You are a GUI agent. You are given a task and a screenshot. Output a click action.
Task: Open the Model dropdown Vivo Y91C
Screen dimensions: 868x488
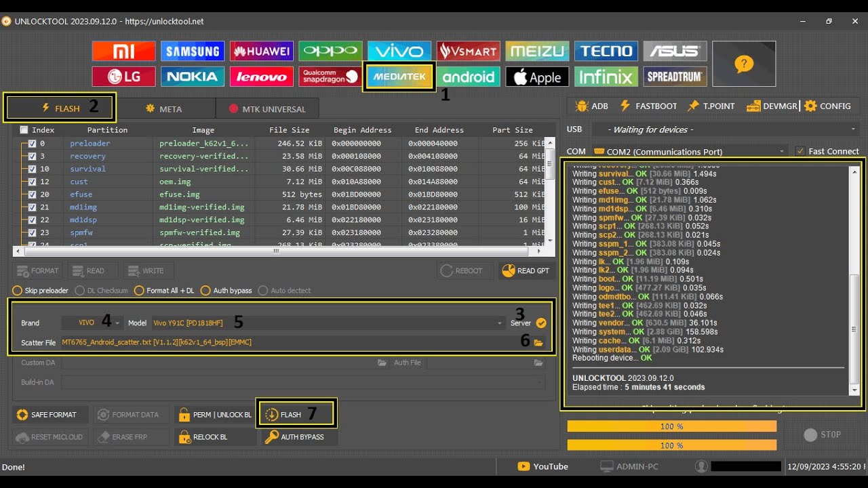[x=328, y=323]
